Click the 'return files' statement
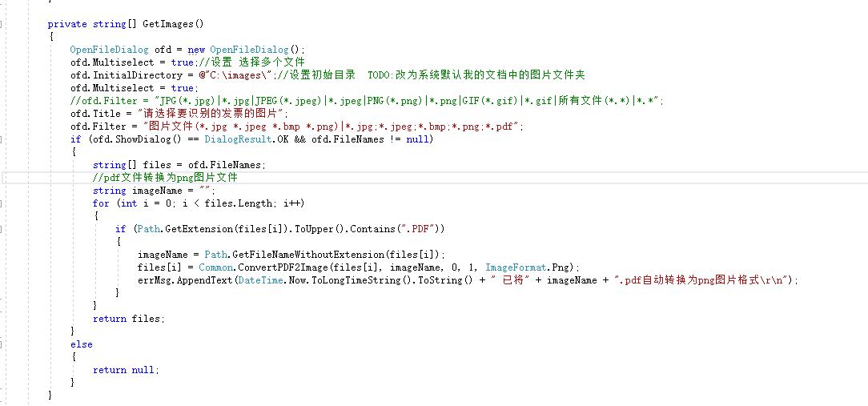This screenshot has height=406, width=868. tap(128, 319)
